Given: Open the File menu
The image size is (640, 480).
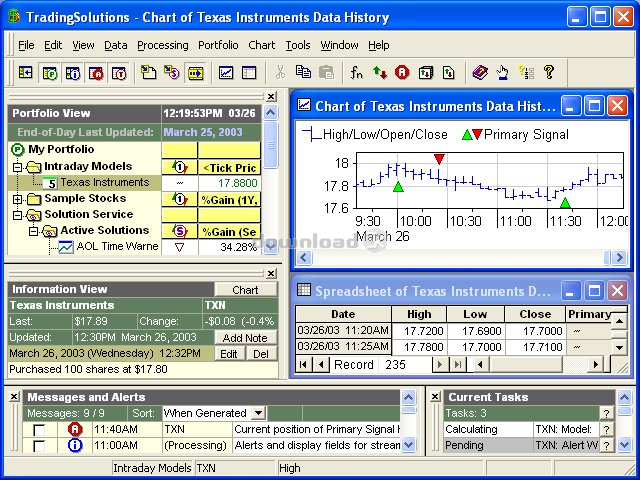Looking at the screenshot, I should 26,45.
